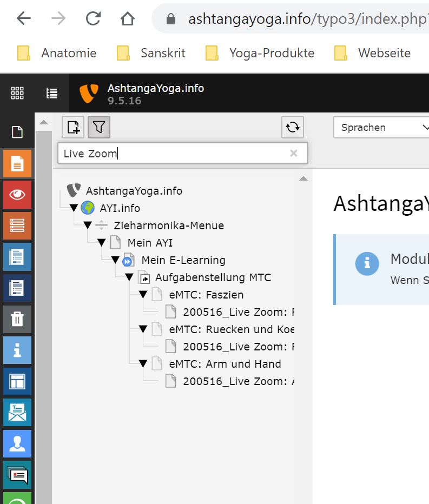Create a new page via tree toolbar

pyautogui.click(x=73, y=127)
